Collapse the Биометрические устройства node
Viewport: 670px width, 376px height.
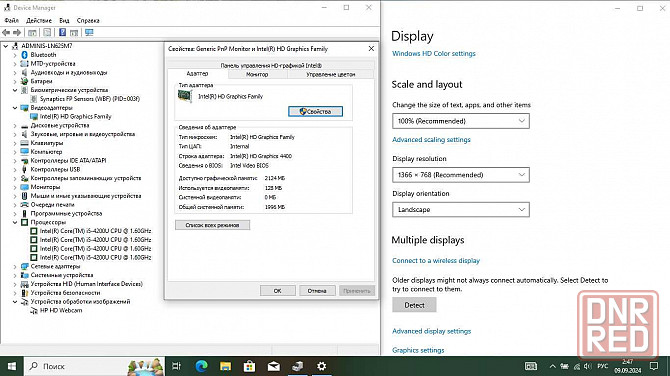pyautogui.click(x=15, y=90)
